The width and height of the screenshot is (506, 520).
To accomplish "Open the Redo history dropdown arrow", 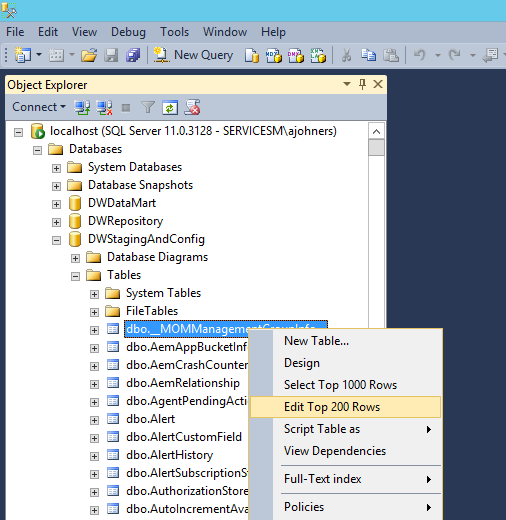I will (x=473, y=55).
